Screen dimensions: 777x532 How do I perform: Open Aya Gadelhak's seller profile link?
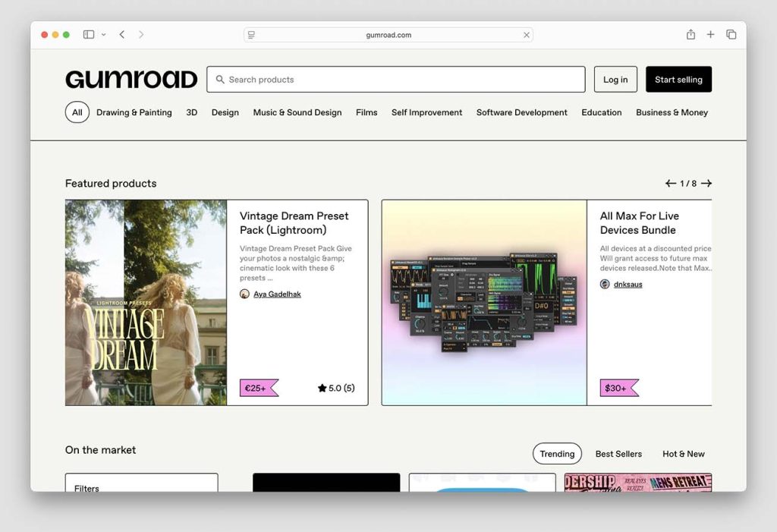point(277,294)
